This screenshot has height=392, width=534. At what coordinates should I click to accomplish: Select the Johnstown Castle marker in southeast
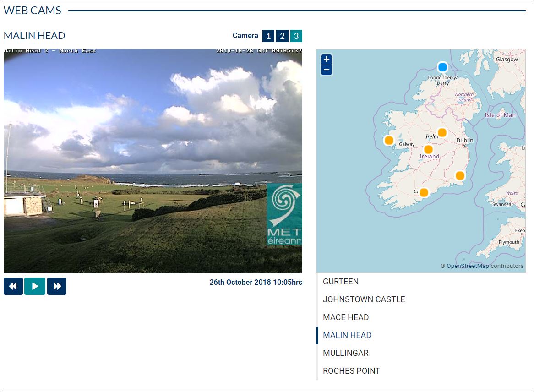click(x=460, y=176)
